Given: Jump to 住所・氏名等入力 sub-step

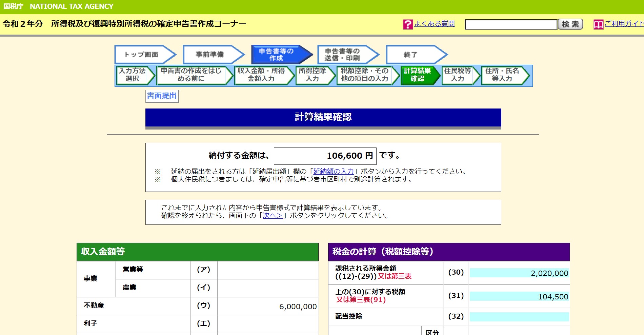Looking at the screenshot, I should (x=502, y=75).
